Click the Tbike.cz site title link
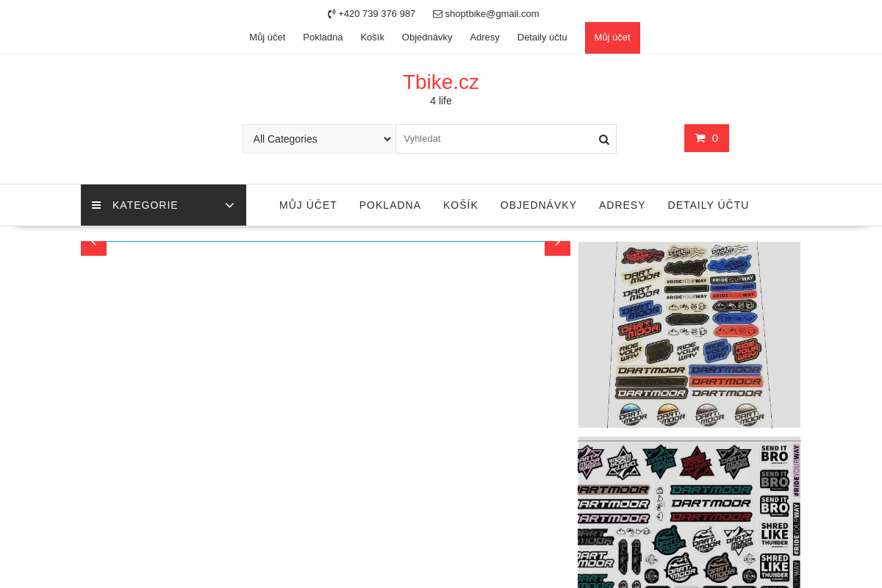Screen dimensions: 882x588 click(441, 82)
